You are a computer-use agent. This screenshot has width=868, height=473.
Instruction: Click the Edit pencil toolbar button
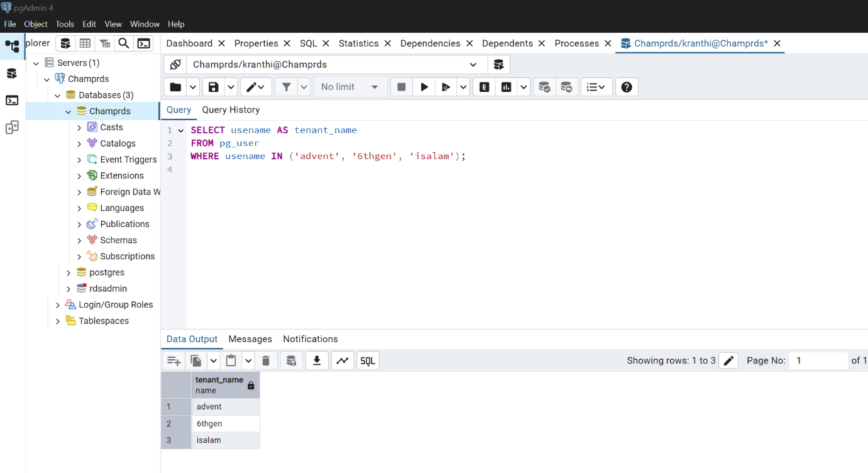point(256,87)
